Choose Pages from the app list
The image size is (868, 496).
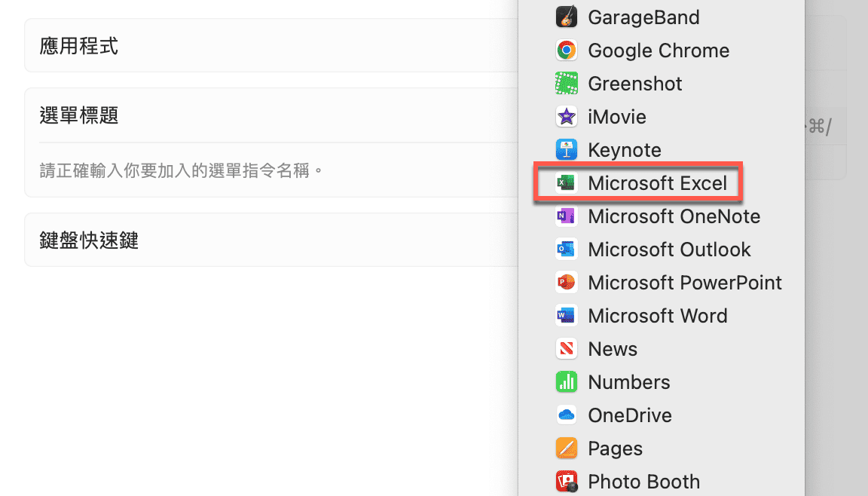tap(661, 449)
